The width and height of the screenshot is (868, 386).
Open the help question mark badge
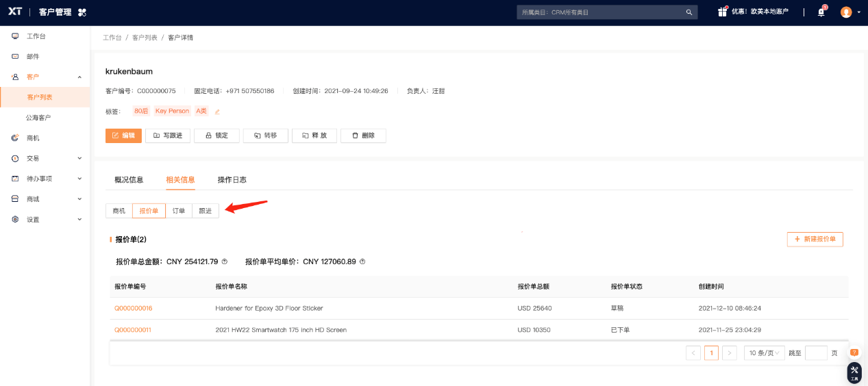point(854,352)
